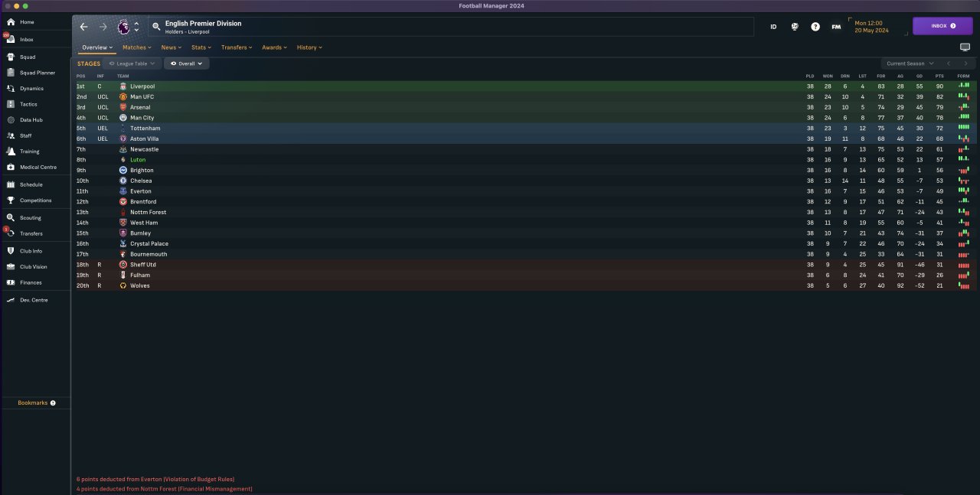Open Arsenal from the table
980x495 pixels.
140,107
